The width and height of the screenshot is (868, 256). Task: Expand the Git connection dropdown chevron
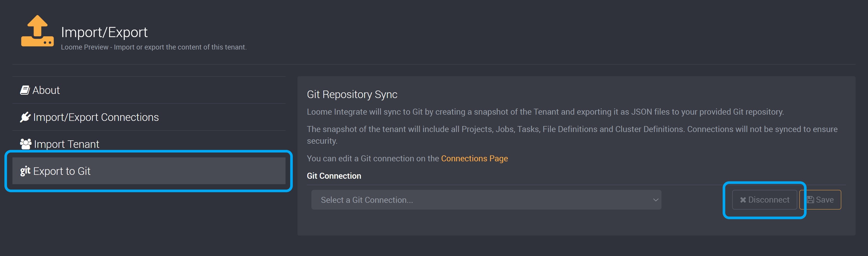tap(655, 200)
